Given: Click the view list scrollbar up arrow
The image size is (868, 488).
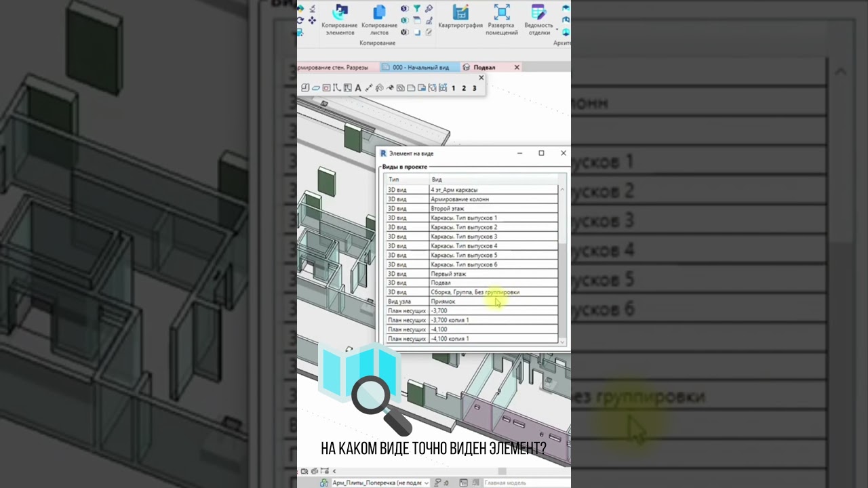Looking at the screenshot, I should [561, 190].
